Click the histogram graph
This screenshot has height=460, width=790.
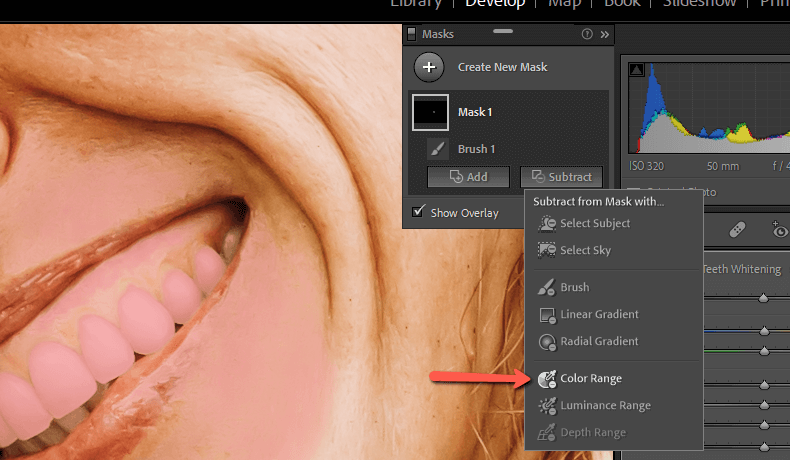[709, 107]
